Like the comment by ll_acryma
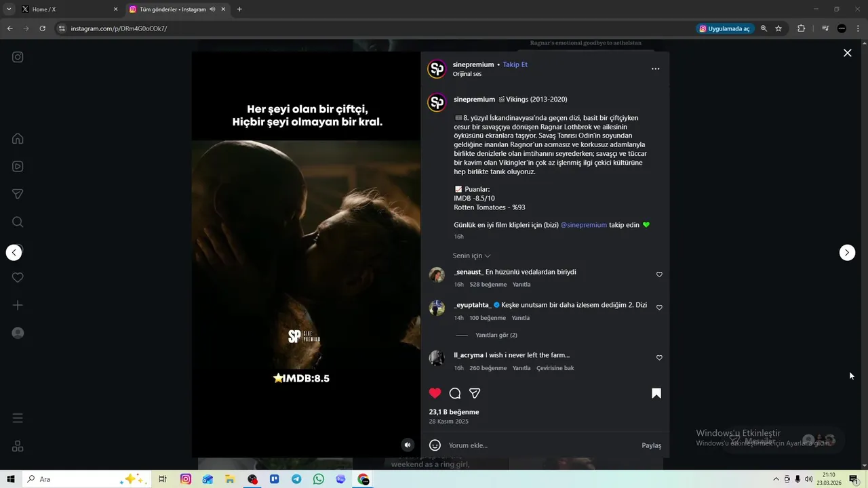868x488 pixels. (x=659, y=358)
